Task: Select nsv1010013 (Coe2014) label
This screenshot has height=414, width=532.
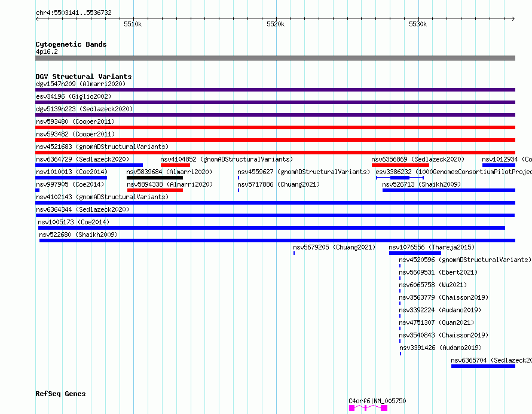Action: coord(72,172)
